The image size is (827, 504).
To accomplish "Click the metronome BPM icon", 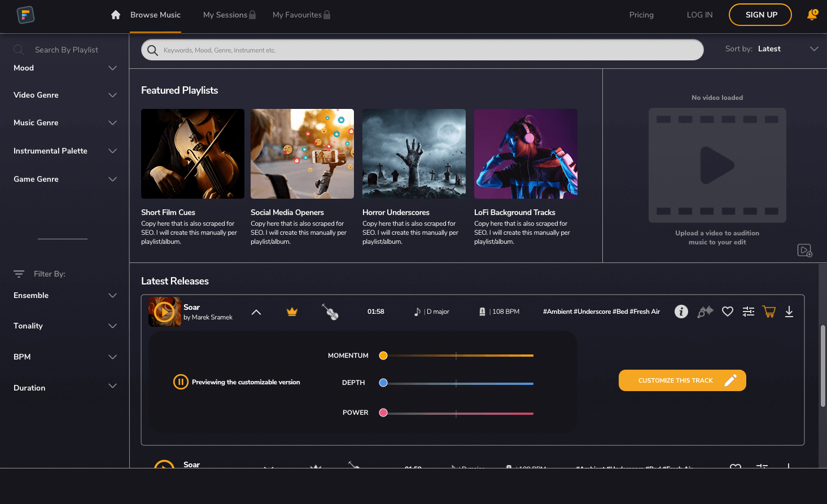I will pos(482,312).
